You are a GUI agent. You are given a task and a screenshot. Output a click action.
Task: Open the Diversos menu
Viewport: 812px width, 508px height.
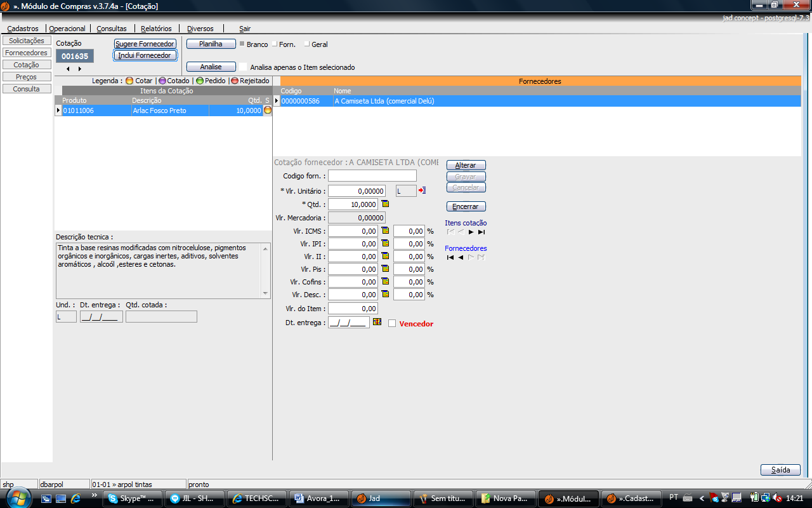tap(200, 29)
